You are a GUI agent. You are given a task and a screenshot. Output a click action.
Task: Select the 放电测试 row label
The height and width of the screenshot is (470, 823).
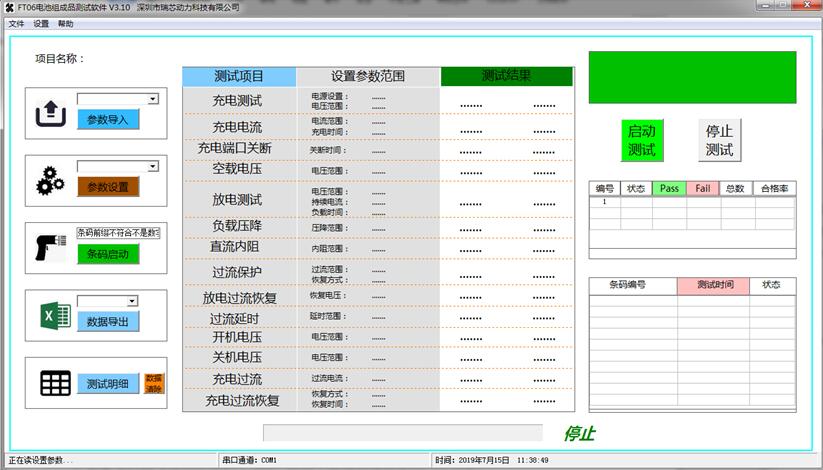(237, 200)
